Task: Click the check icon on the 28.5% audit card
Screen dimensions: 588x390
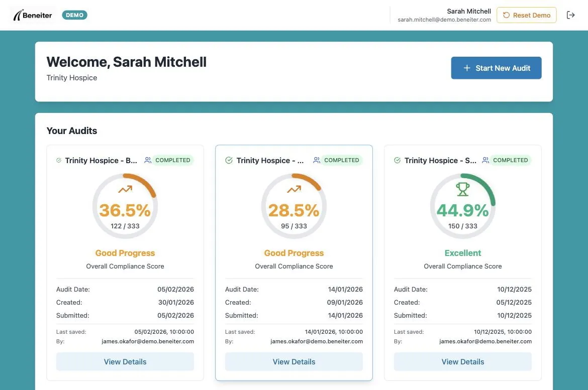Action: 229,160
